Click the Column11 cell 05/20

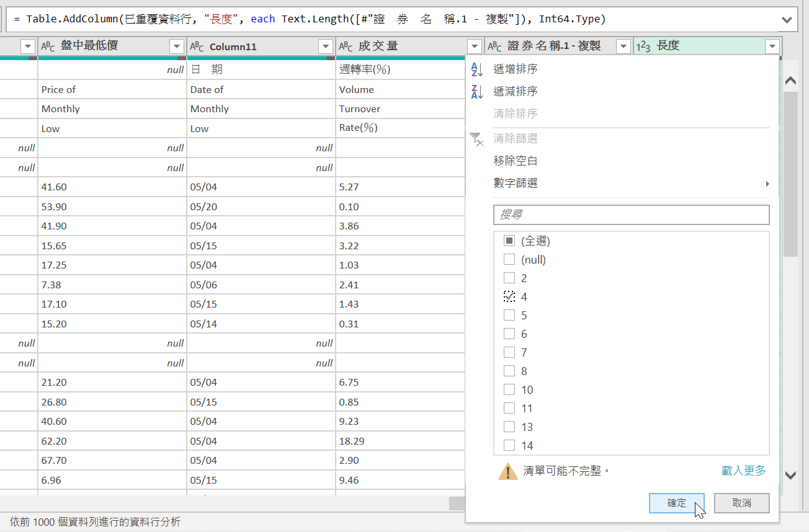(261, 206)
